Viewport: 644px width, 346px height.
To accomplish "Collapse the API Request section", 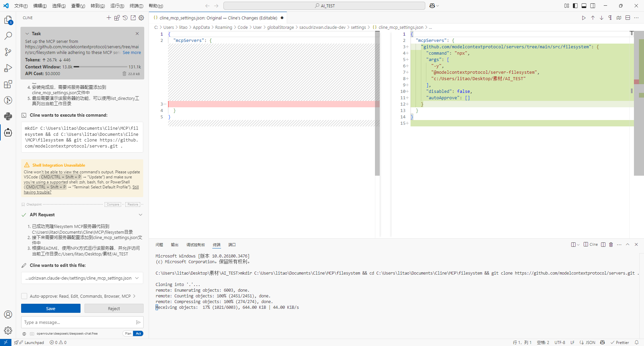I will [141, 215].
